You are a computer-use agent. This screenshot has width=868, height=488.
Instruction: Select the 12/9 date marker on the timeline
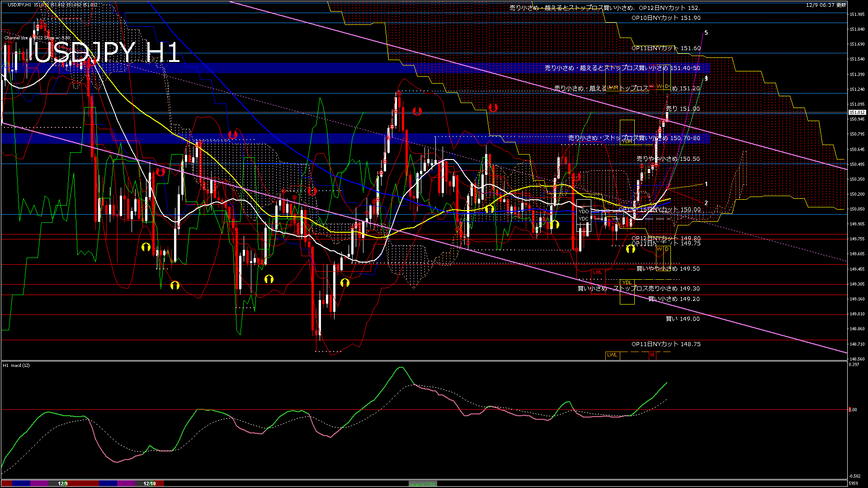(63, 483)
